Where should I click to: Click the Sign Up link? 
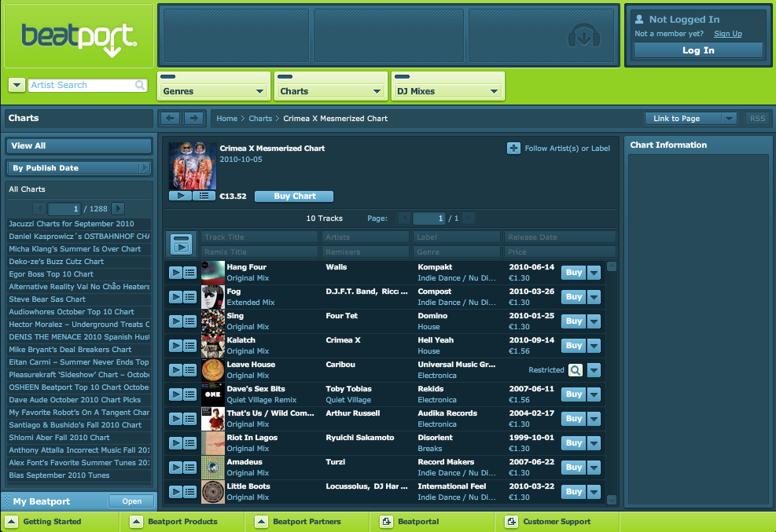[x=727, y=34]
